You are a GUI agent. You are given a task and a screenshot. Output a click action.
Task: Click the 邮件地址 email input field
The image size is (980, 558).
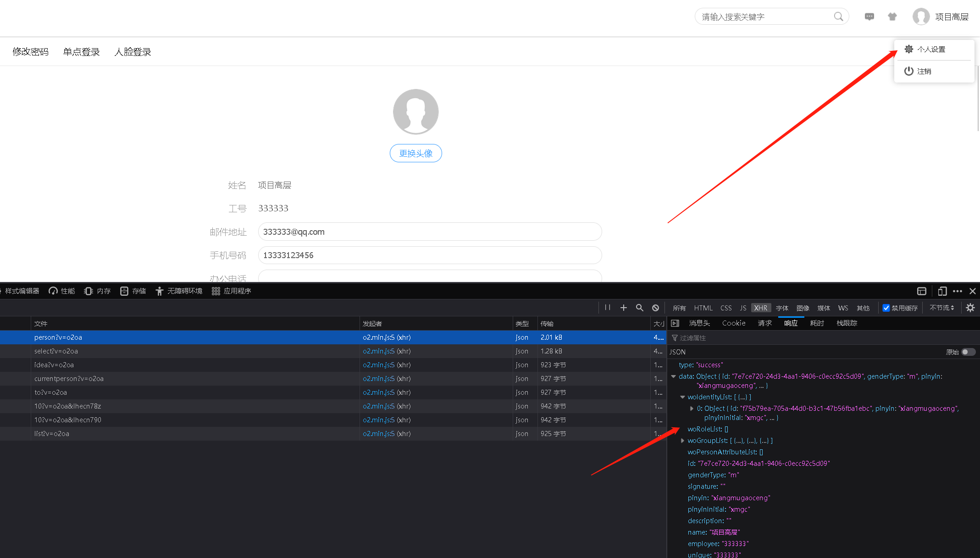tap(429, 232)
